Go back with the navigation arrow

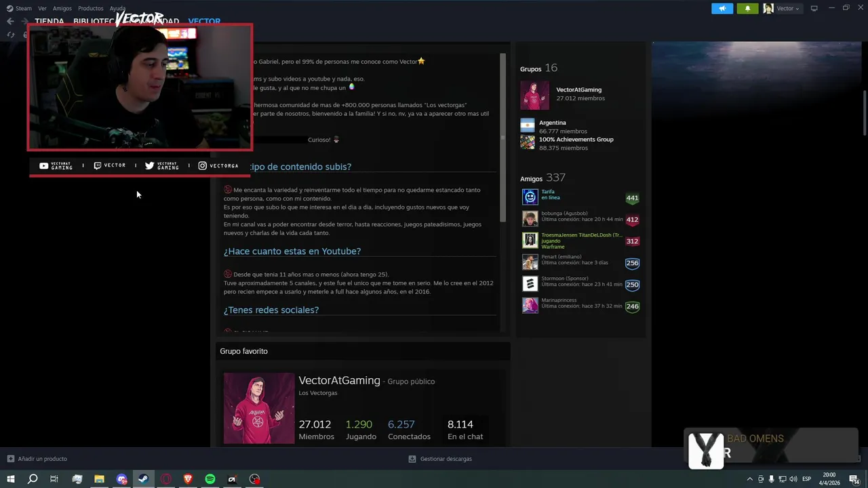[x=10, y=21]
